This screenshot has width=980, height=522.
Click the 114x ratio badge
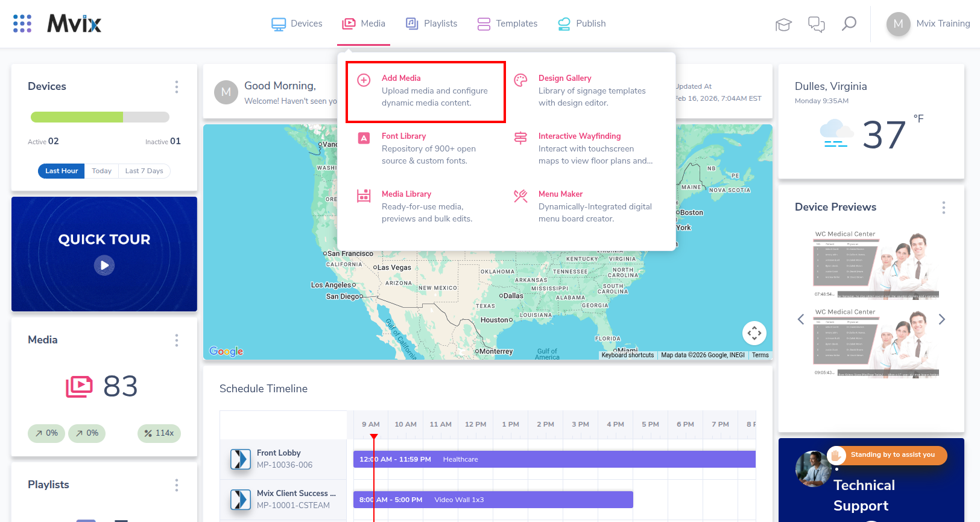(x=159, y=433)
